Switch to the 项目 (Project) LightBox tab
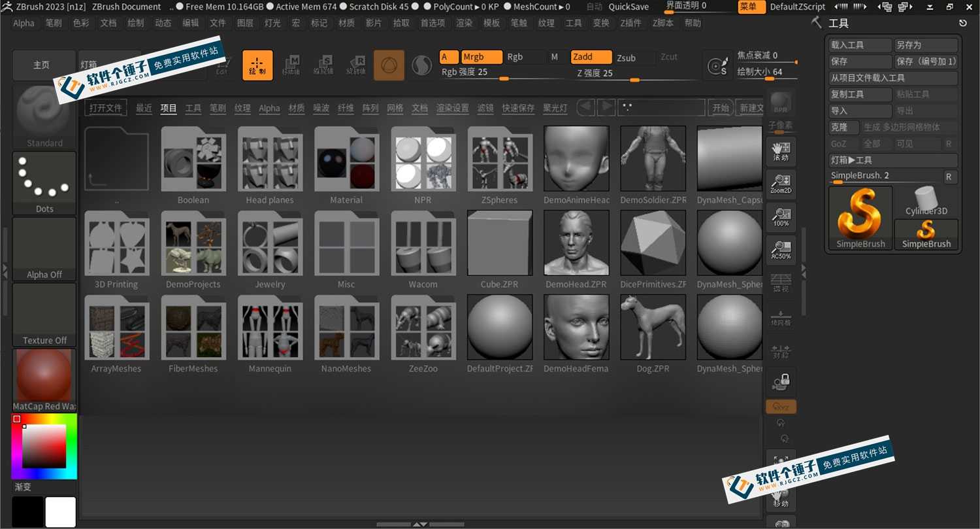 [169, 109]
